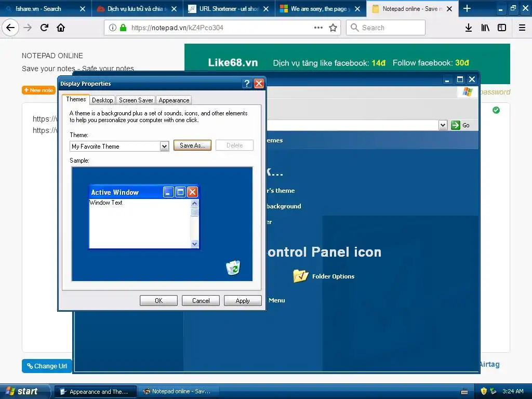The width and height of the screenshot is (532, 399).
Task: Switch to the Screen Saver tab
Action: 136,100
